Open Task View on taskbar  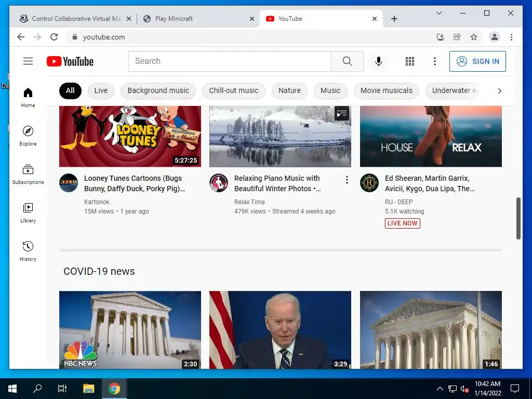[x=62, y=389]
